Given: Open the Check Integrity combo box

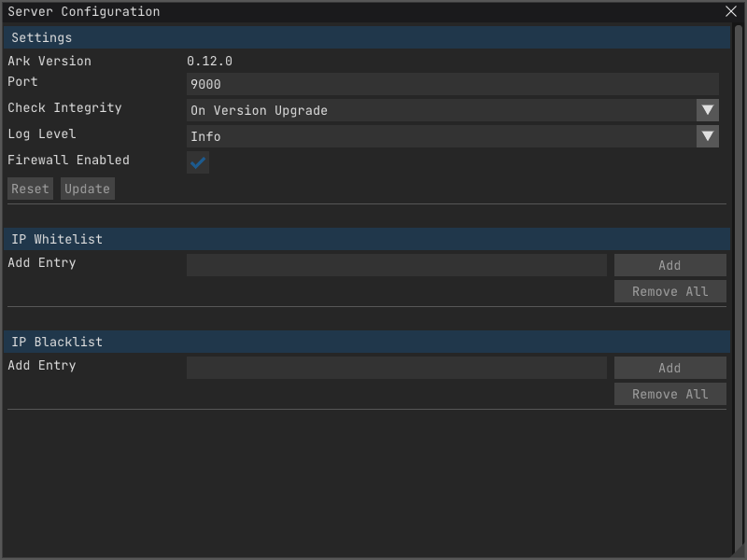Looking at the screenshot, I should pos(441,110).
